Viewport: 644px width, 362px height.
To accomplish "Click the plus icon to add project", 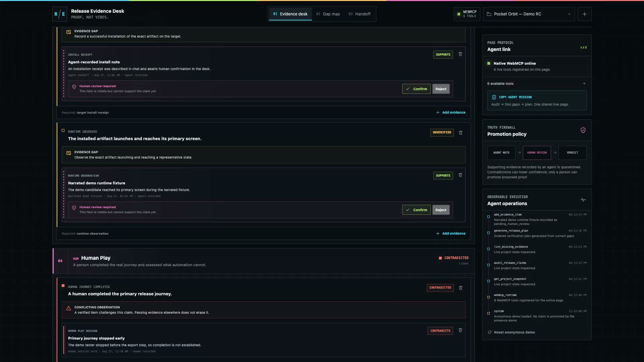I will point(584,14).
